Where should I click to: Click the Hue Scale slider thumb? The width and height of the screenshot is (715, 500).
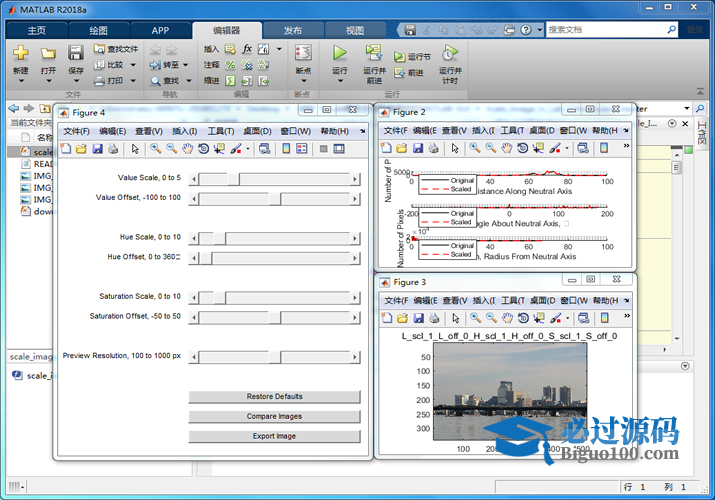point(219,238)
